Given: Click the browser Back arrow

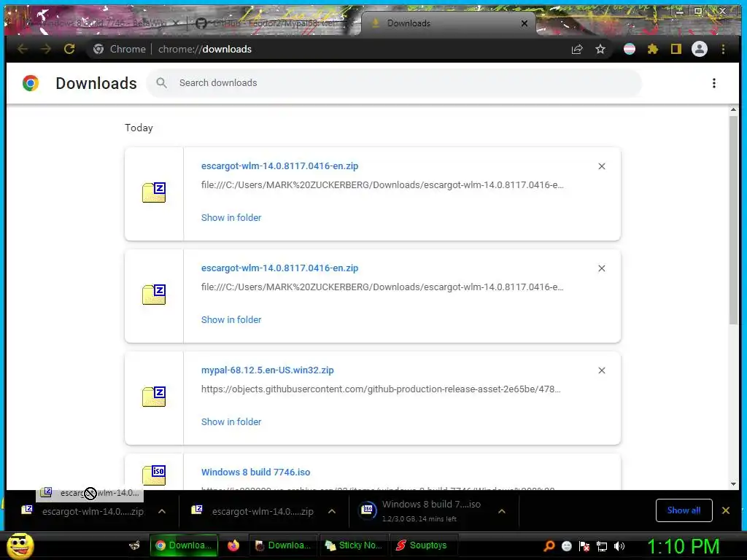Looking at the screenshot, I should point(23,49).
